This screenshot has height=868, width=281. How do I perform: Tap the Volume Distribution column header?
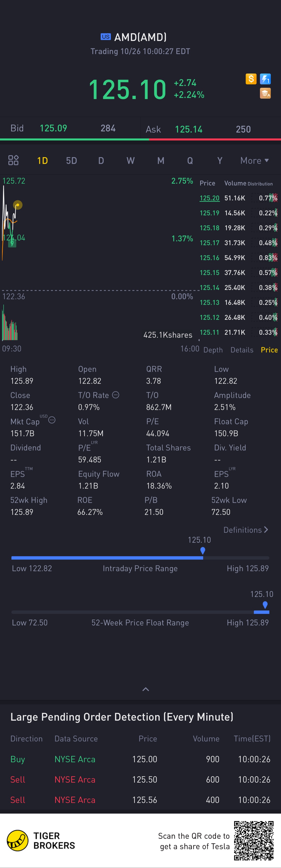249,183
